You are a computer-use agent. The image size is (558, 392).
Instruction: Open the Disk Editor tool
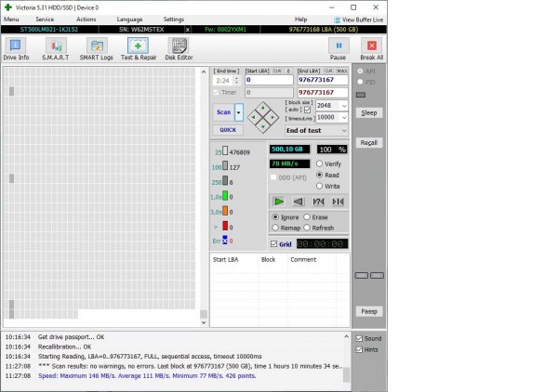click(x=179, y=49)
